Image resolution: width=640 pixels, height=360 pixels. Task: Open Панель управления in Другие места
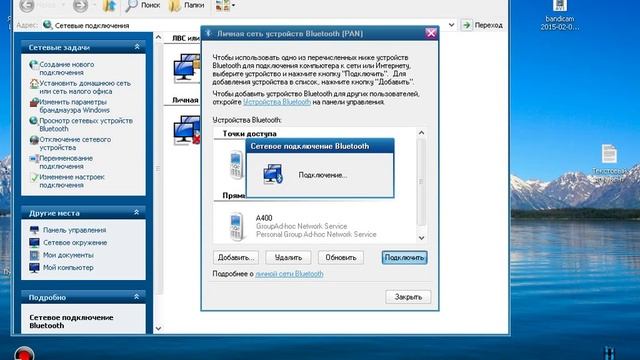[74, 230]
